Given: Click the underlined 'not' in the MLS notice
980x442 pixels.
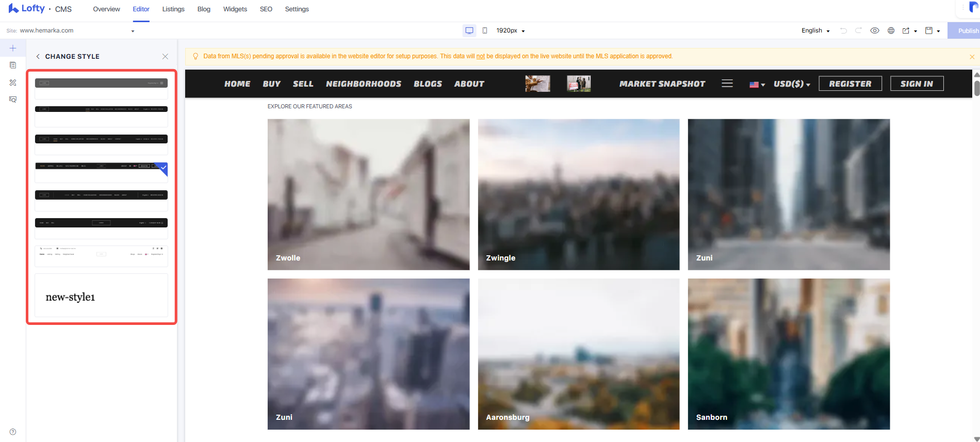Looking at the screenshot, I should coord(480,56).
